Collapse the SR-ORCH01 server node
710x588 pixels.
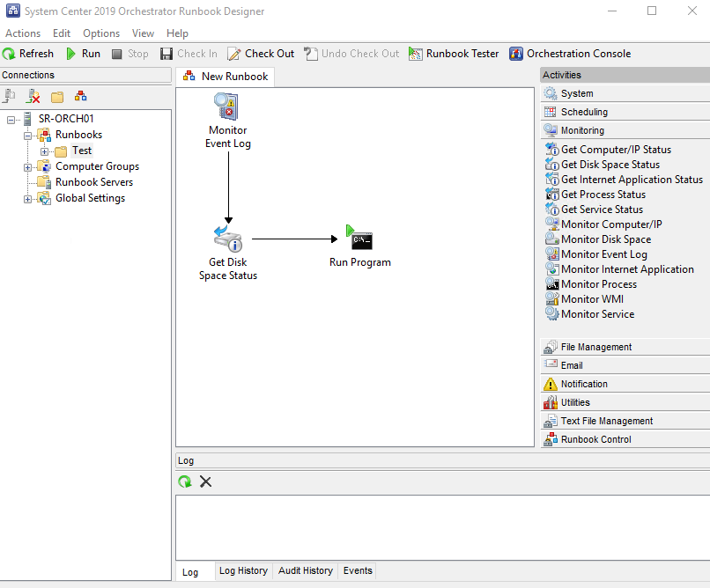[11, 120]
